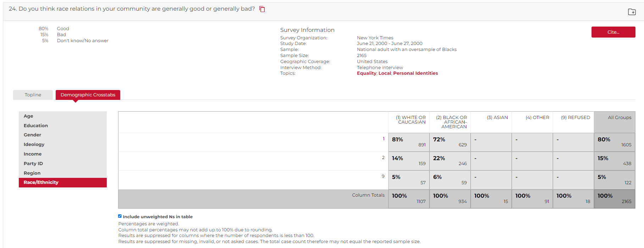Show the Ideology crosstab breakdown
Viewport: 644px width, 248px height.
click(34, 145)
